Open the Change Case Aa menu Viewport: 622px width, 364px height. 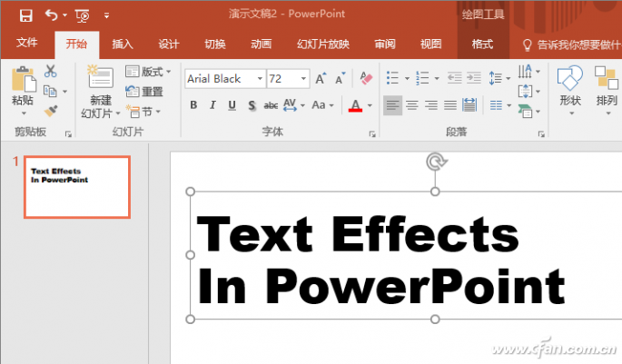[322, 105]
